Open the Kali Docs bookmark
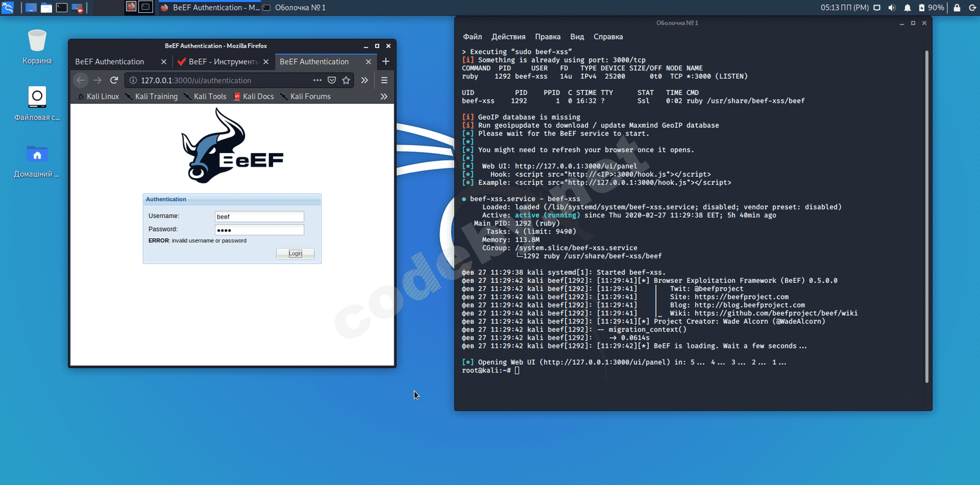980x485 pixels. [x=254, y=97]
